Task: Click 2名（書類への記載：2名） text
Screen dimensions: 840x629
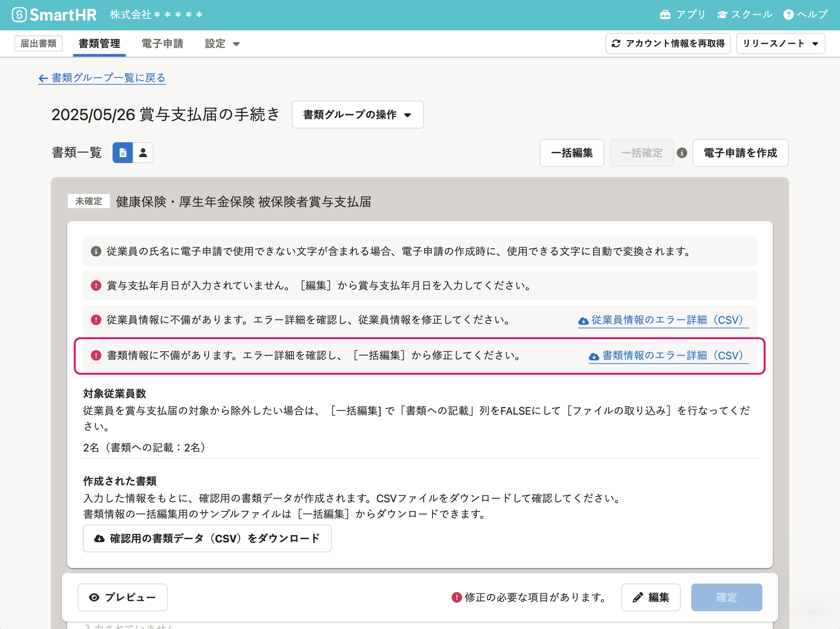Action: click(144, 448)
